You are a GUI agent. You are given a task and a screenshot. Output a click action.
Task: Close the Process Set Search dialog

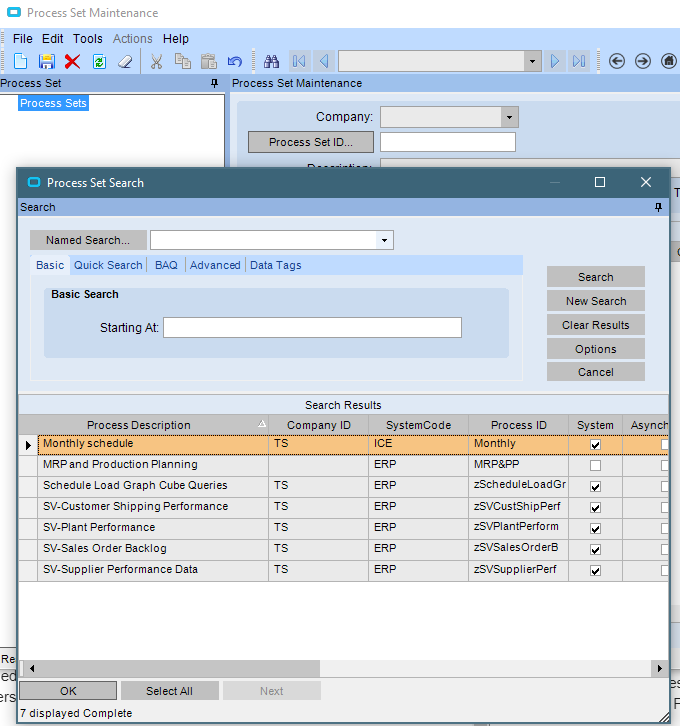pos(646,182)
